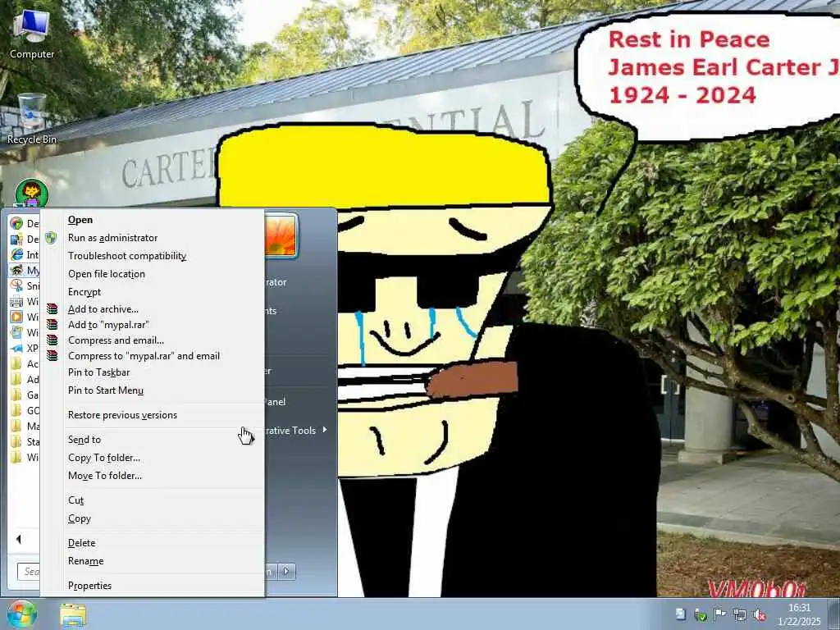Open the Action Center flag tray icon
This screenshot has width=840, height=630.
pyautogui.click(x=720, y=614)
